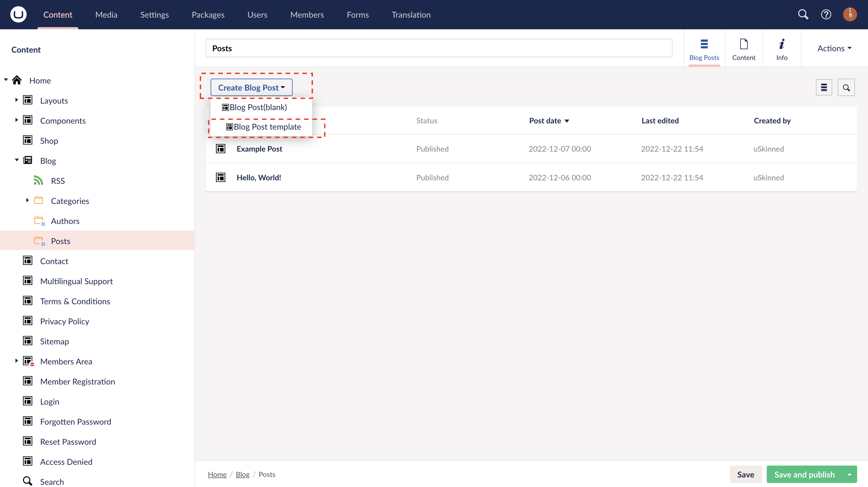868x487 pixels.
Task: Choose Blog Post template from the menu
Action: [x=263, y=127]
